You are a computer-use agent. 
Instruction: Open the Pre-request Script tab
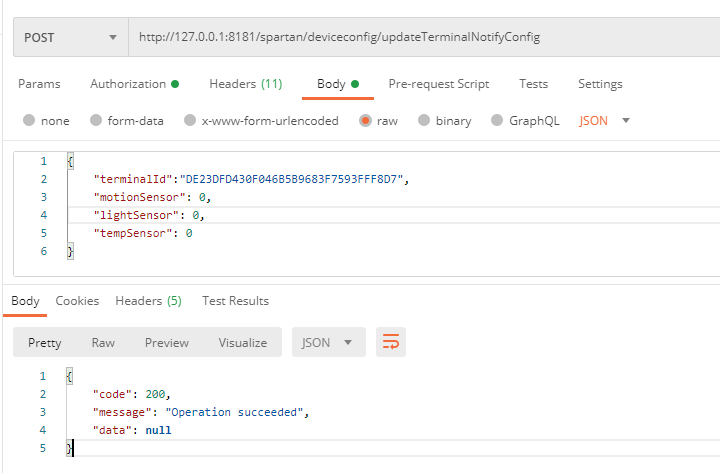(x=441, y=84)
